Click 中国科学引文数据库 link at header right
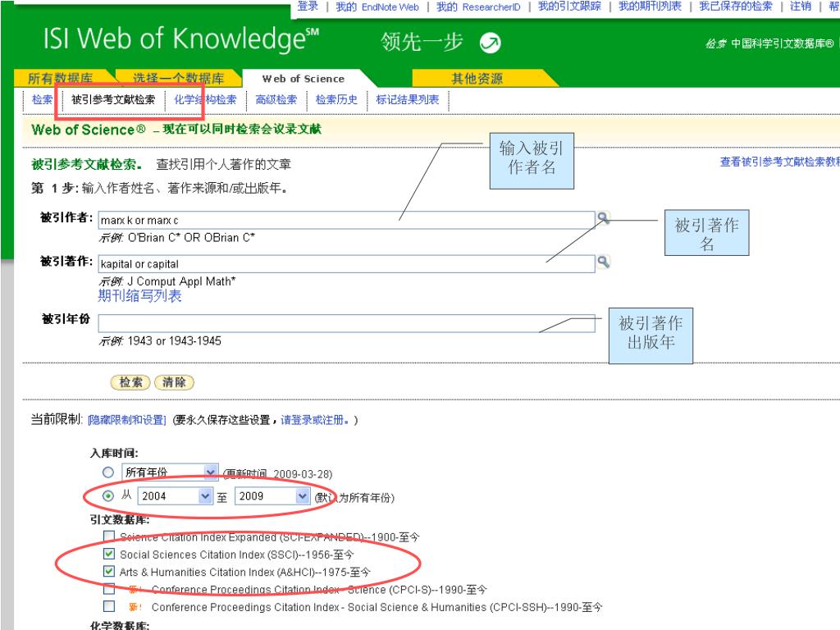 782,44
